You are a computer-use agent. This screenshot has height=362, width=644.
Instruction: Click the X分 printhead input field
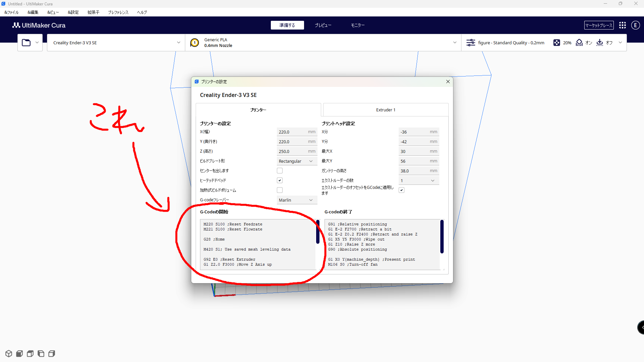(x=418, y=132)
